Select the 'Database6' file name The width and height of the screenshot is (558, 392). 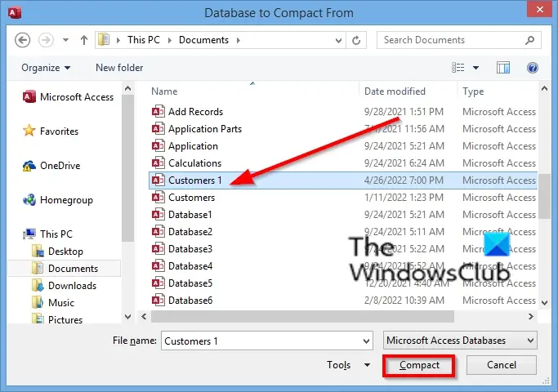click(190, 301)
